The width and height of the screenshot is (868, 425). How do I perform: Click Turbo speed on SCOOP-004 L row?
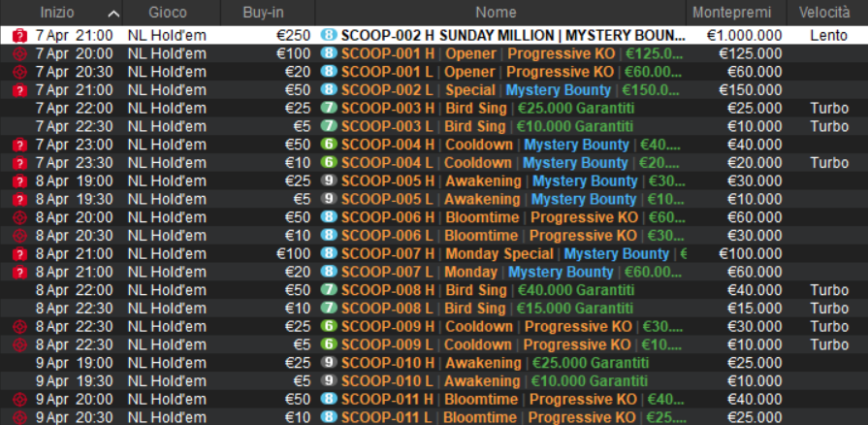(829, 163)
